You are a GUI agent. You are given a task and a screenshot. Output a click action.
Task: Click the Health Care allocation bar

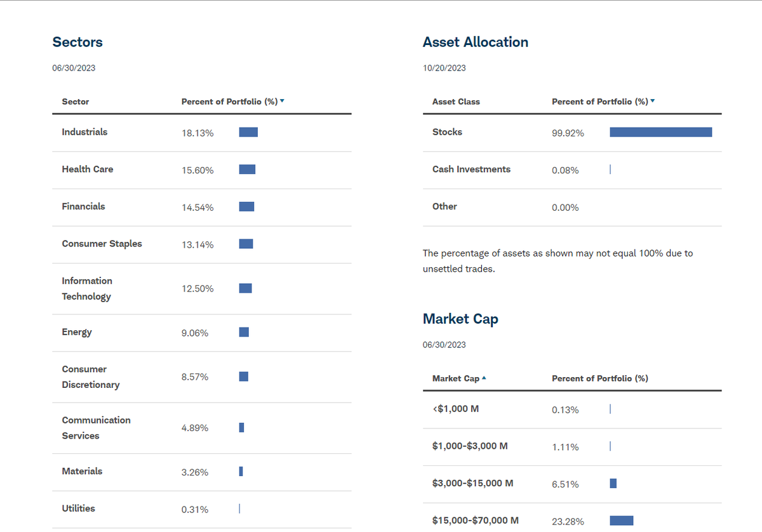[247, 169]
